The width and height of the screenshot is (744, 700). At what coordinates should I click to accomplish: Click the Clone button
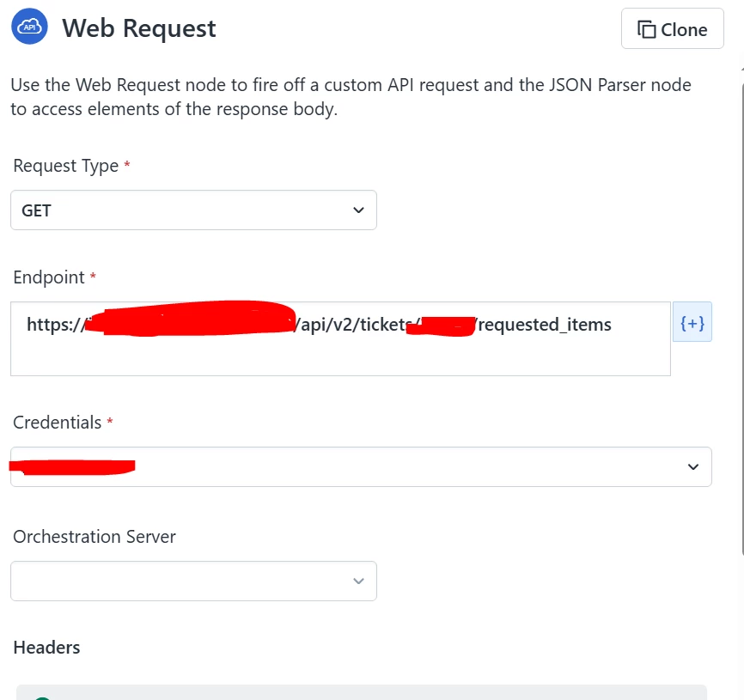click(x=673, y=28)
